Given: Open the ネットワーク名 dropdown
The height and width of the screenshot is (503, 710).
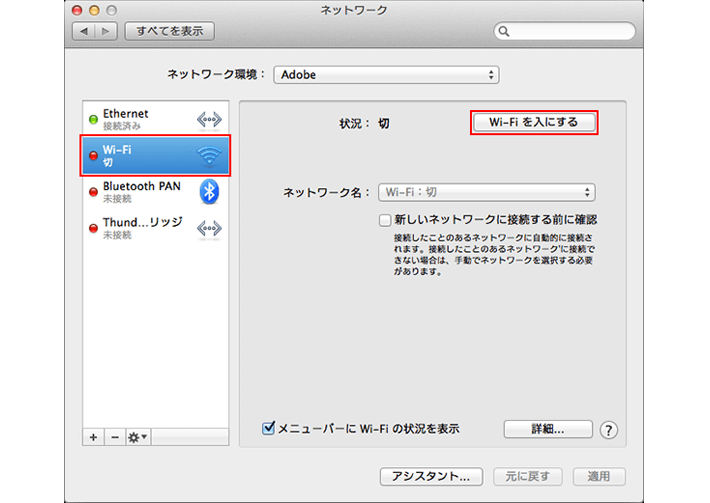Looking at the screenshot, I should (x=485, y=192).
